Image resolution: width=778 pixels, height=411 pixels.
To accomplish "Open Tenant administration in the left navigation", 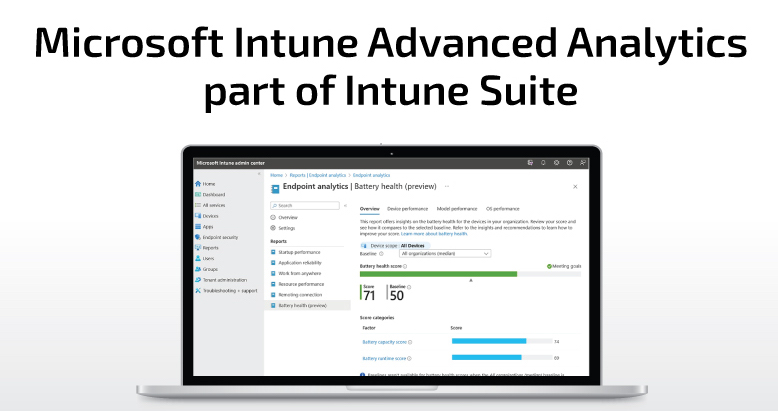I will click(221, 280).
